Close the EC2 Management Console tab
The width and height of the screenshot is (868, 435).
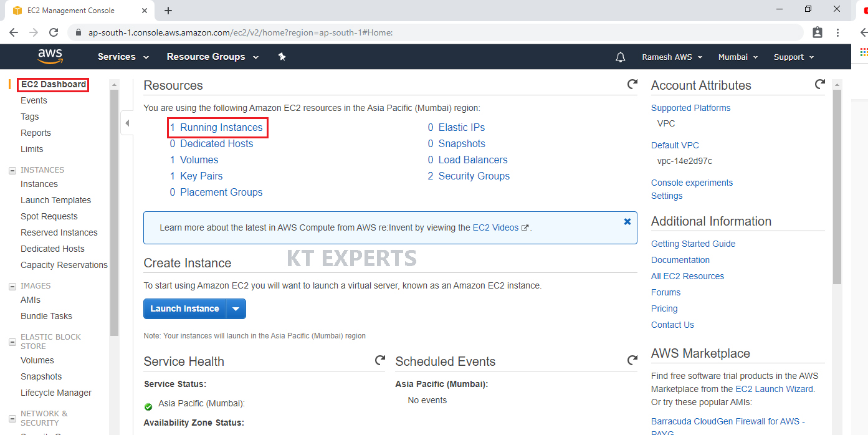(x=144, y=11)
